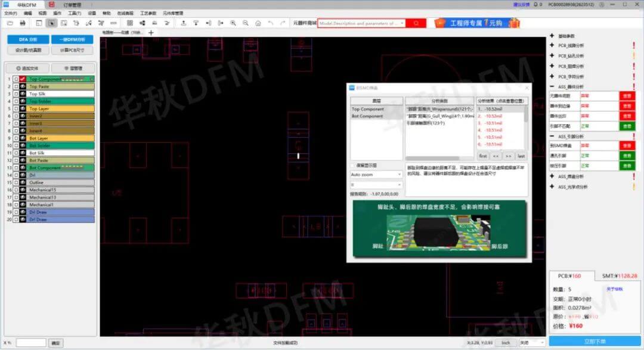Click the first button in dialog

(x=483, y=156)
